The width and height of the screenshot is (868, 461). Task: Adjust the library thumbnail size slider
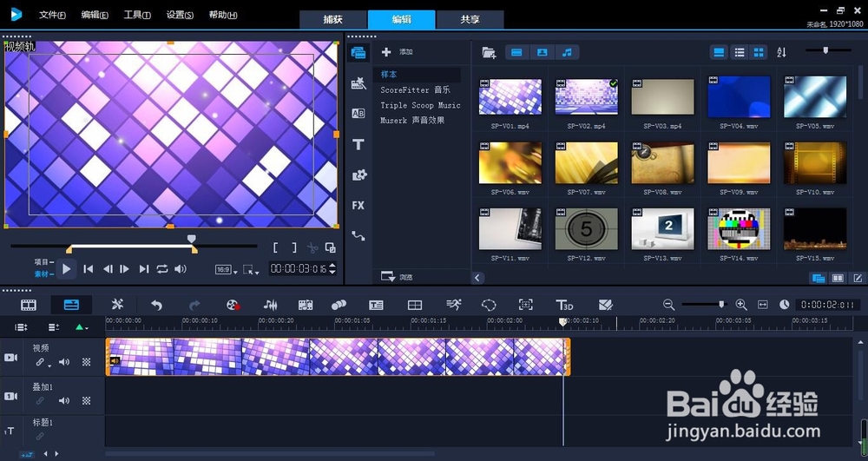coord(825,50)
